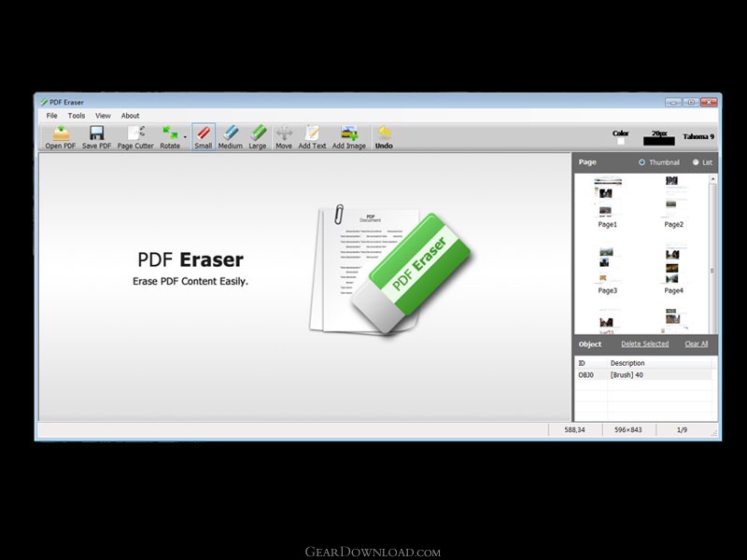Click the Clear All link
This screenshot has height=560, width=747.
point(696,343)
